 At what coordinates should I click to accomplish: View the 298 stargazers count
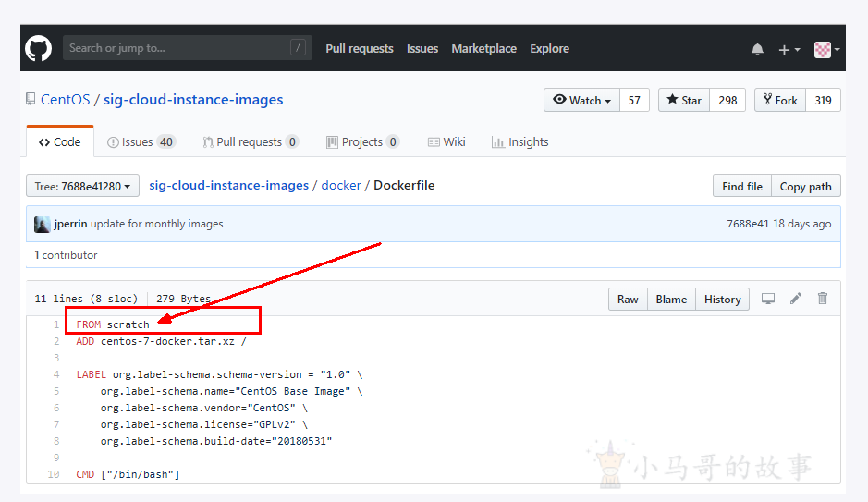coord(727,100)
